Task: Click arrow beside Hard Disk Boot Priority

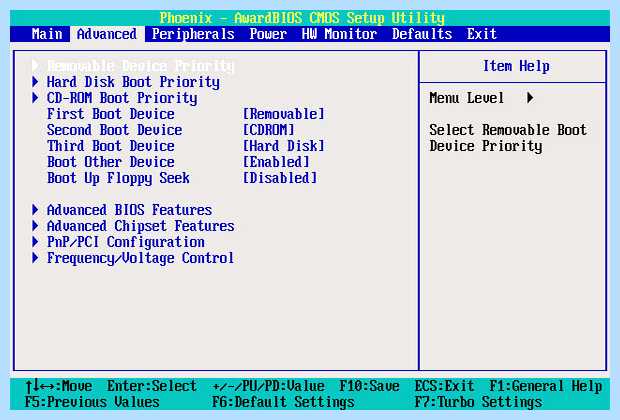Action: [36, 81]
